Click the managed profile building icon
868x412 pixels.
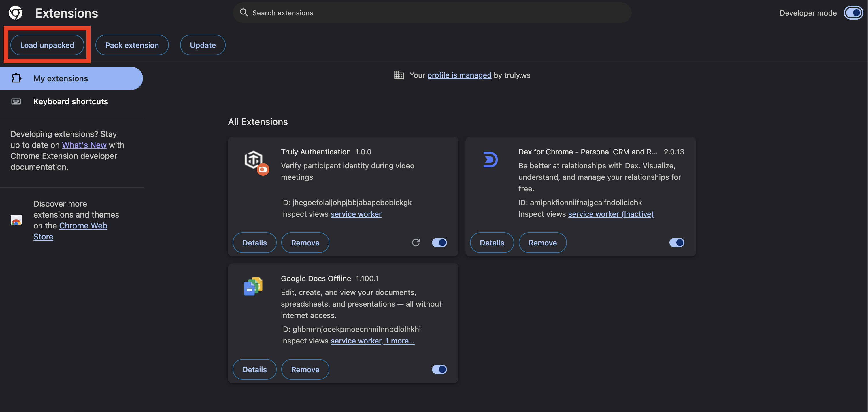pos(399,75)
